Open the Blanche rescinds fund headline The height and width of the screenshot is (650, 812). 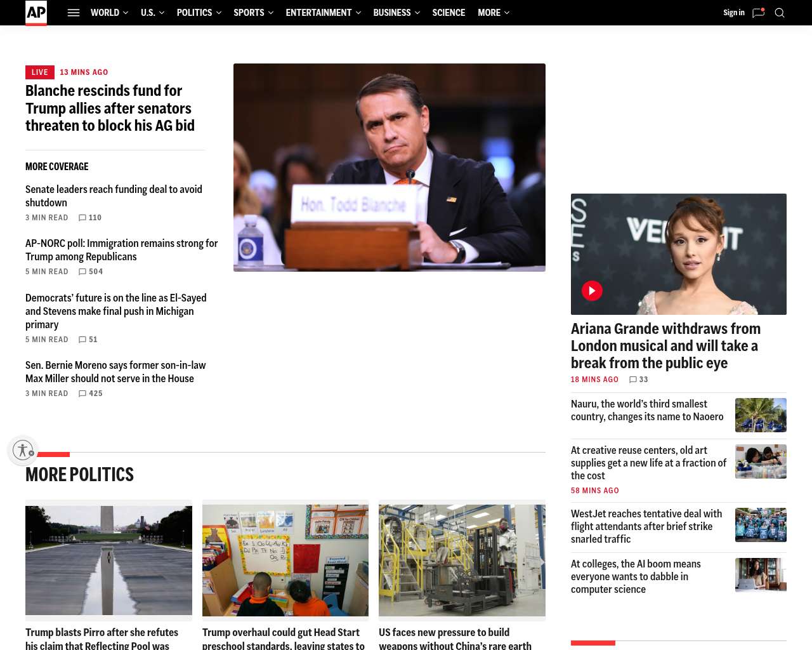[x=110, y=108]
